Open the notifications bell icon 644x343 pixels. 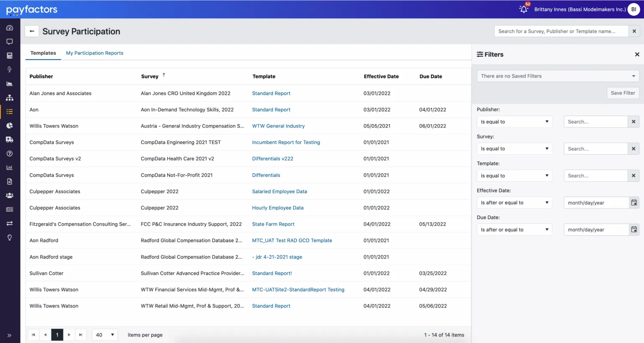tap(524, 9)
